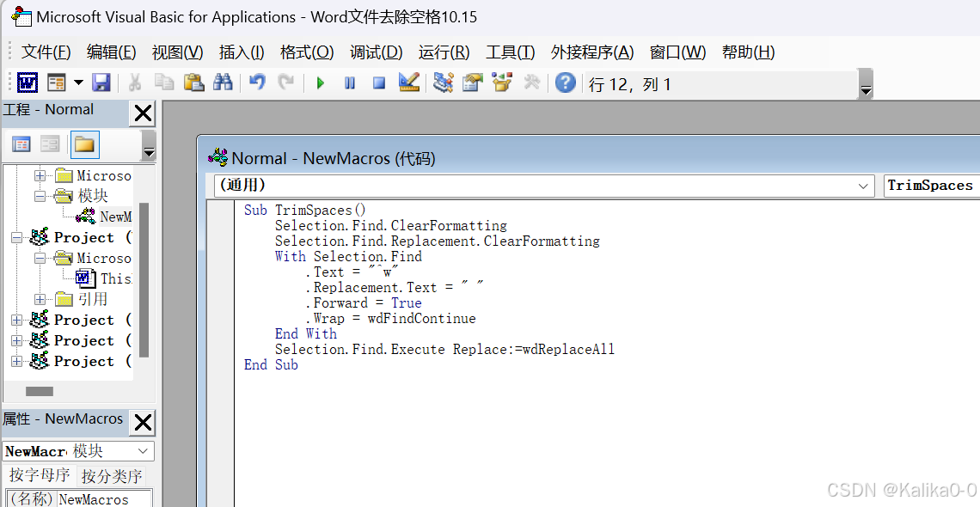Expand the third Project node
This screenshot has width=980, height=507.
coord(16,340)
